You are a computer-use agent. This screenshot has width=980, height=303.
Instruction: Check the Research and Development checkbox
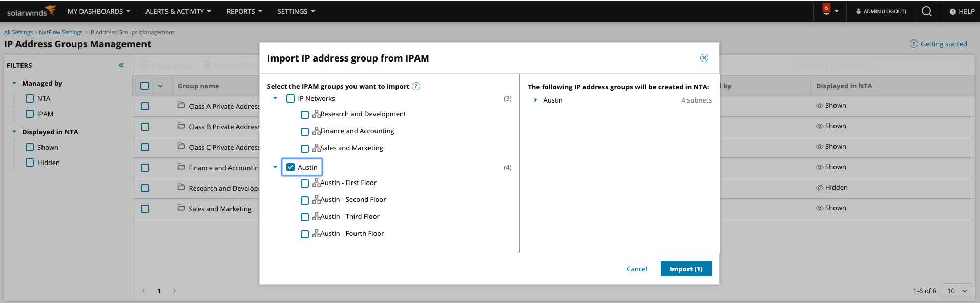[305, 114]
